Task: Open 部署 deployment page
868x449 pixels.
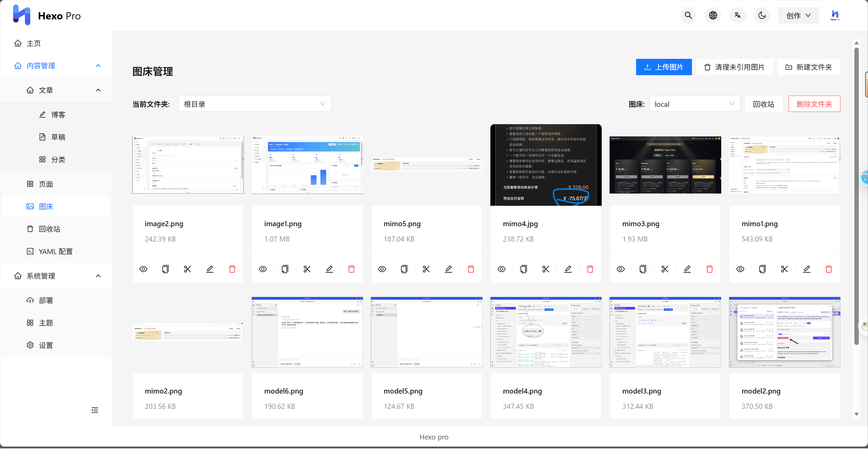Action: pos(56,300)
